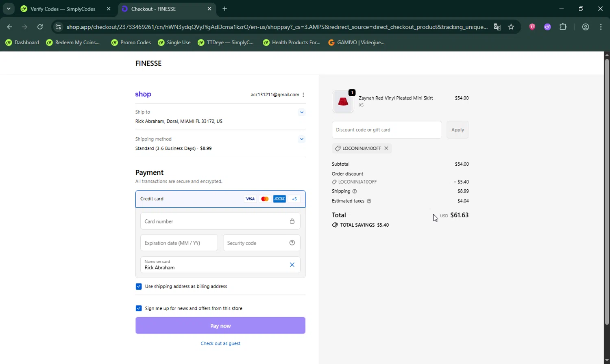Open the new tab plus button
The width and height of the screenshot is (610, 364).
(225, 9)
